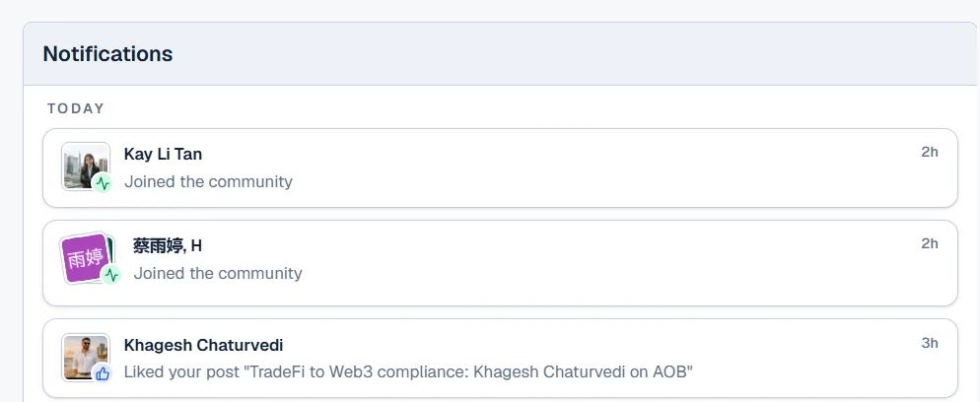Click the 3h timestamp on Khagesh's notification
The height and width of the screenshot is (402, 980).
tap(930, 343)
